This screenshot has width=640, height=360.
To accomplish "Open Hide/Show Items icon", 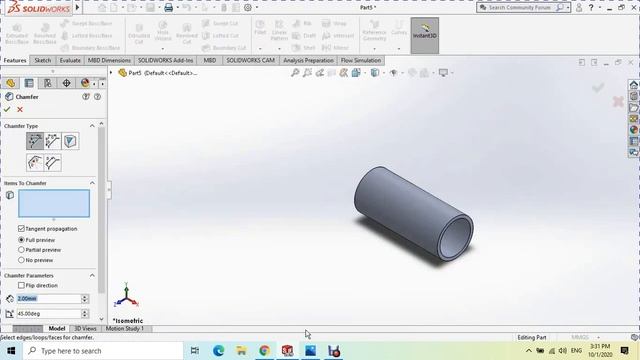I will point(393,73).
